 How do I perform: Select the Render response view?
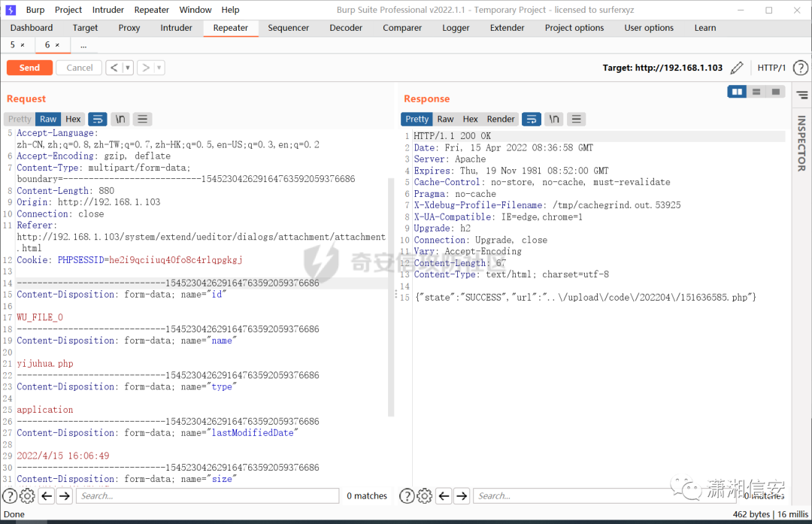pyautogui.click(x=501, y=119)
